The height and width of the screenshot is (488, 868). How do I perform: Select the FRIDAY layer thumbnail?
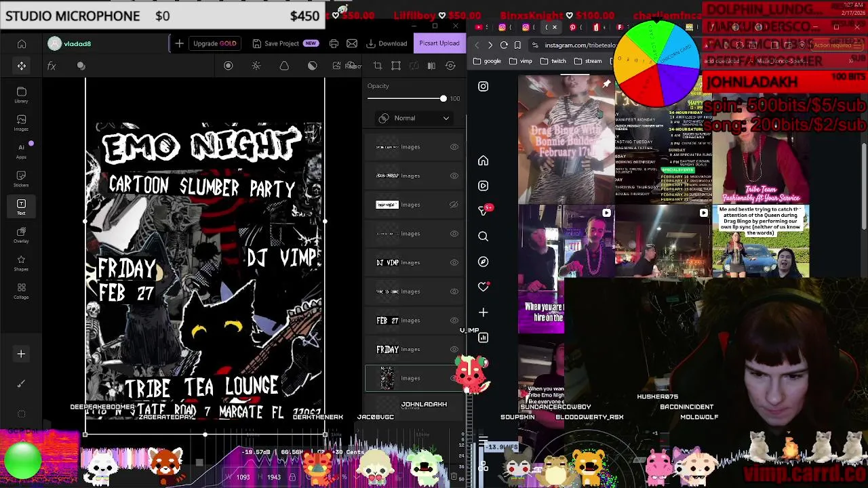pos(387,350)
